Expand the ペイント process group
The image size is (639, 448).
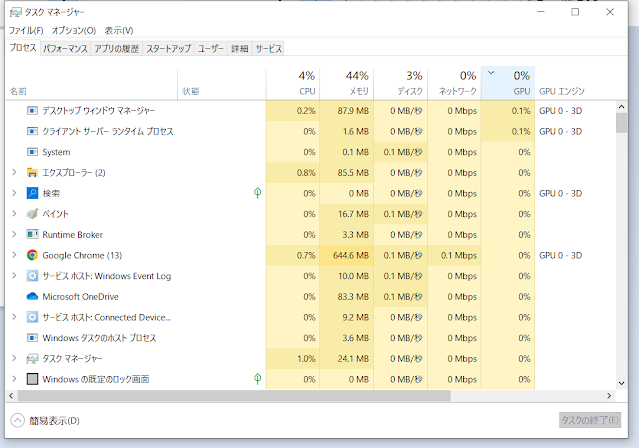coord(14,214)
